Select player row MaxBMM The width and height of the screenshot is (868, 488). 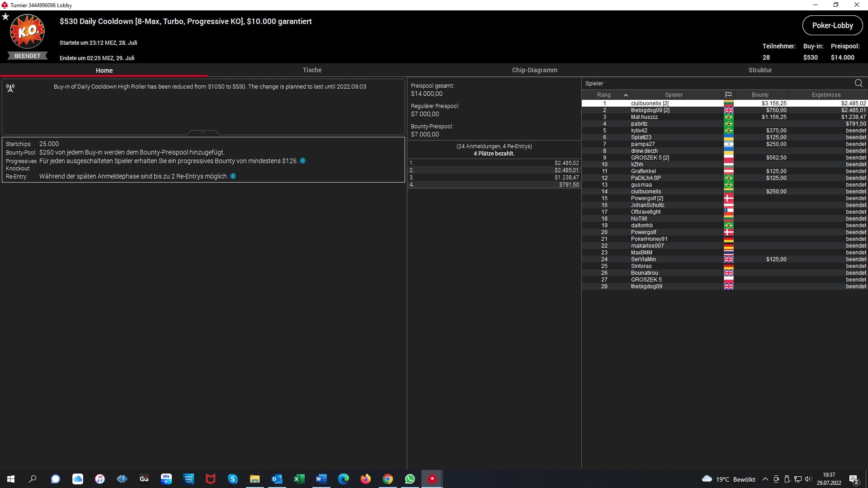point(725,253)
